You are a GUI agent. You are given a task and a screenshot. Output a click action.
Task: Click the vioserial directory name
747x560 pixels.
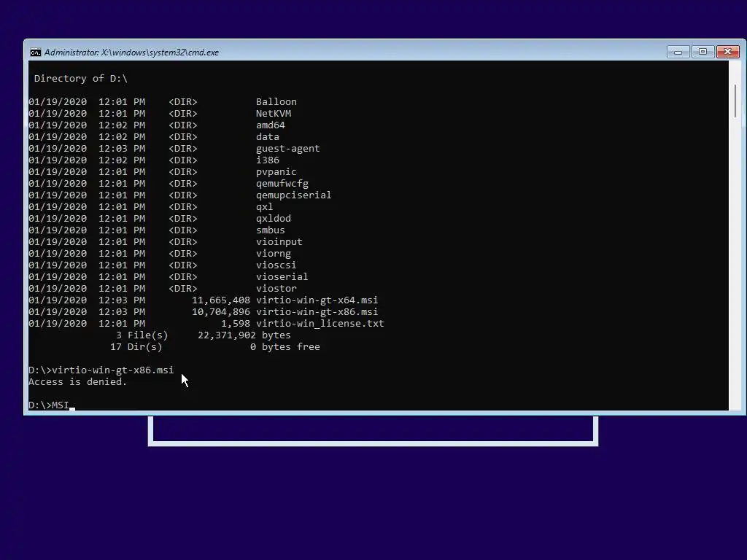click(x=282, y=276)
